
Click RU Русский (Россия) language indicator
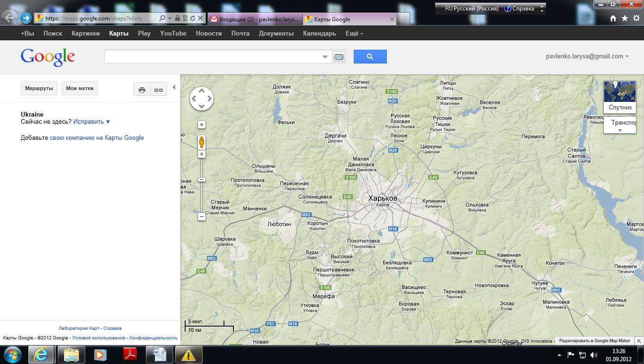point(472,9)
